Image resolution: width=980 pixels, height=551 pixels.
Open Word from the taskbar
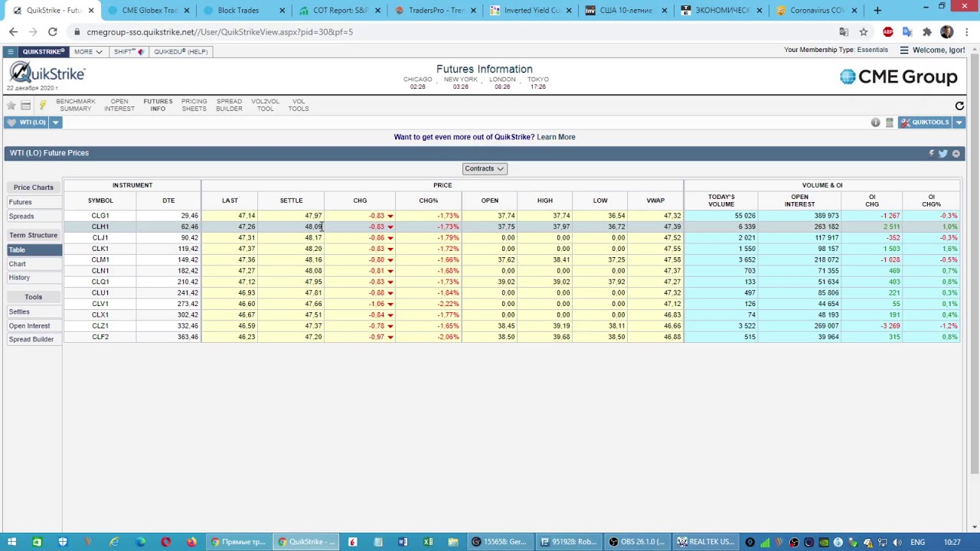click(403, 542)
